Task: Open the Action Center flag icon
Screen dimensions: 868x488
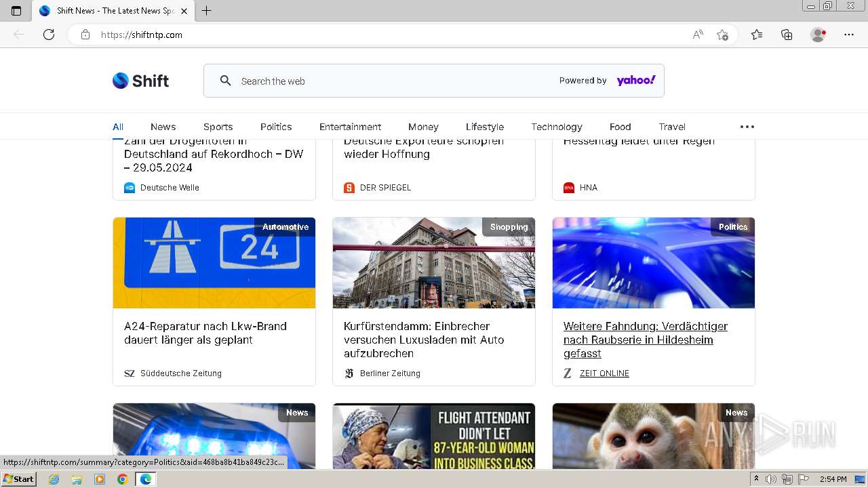Action: 804,479
